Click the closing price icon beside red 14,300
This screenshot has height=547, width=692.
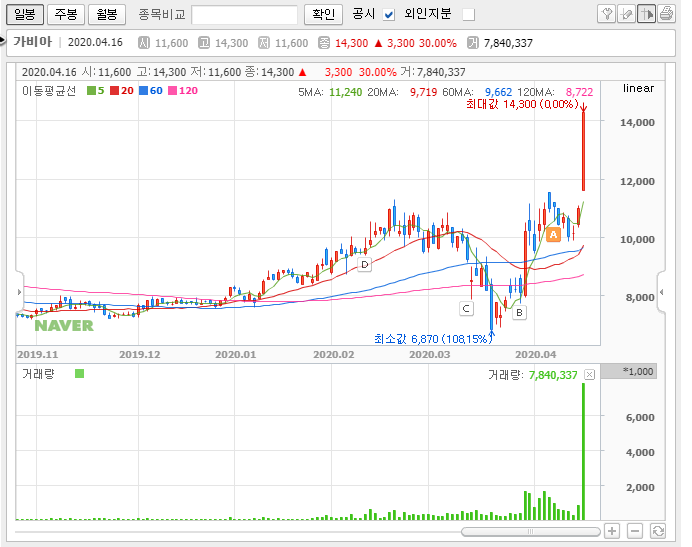click(x=323, y=43)
